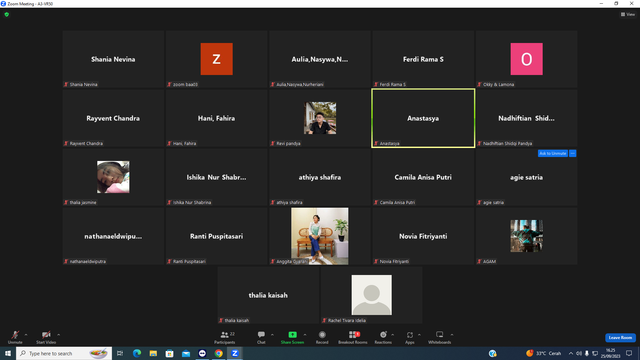Click the taskbar search box
The image size is (640, 360).
click(x=64, y=353)
